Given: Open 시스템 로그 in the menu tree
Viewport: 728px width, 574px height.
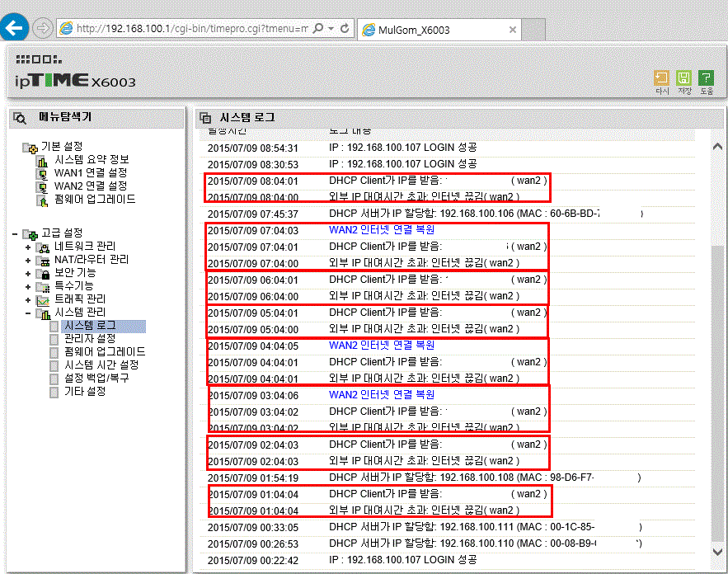Looking at the screenshot, I should [90, 326].
